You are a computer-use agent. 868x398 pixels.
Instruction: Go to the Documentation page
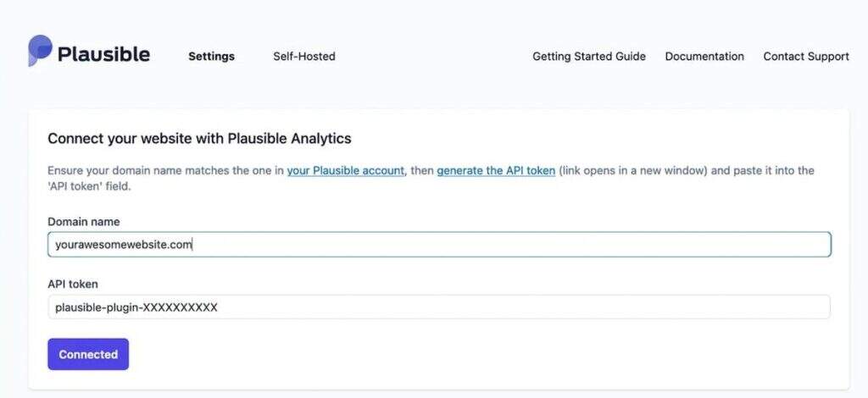click(704, 57)
